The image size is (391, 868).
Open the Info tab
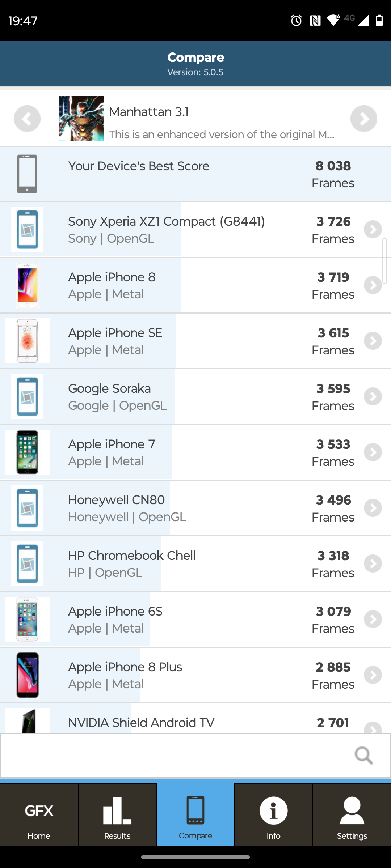[x=274, y=815]
